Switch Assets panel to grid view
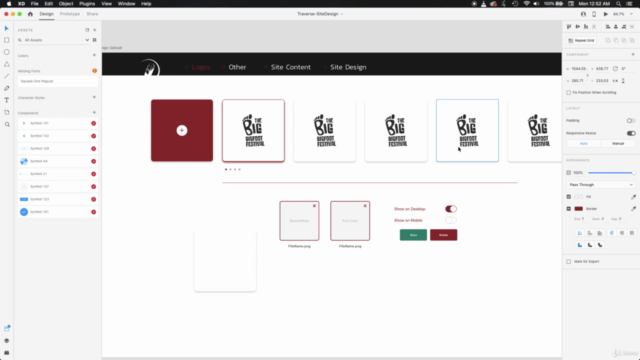The height and width of the screenshot is (360, 640). 95,40
